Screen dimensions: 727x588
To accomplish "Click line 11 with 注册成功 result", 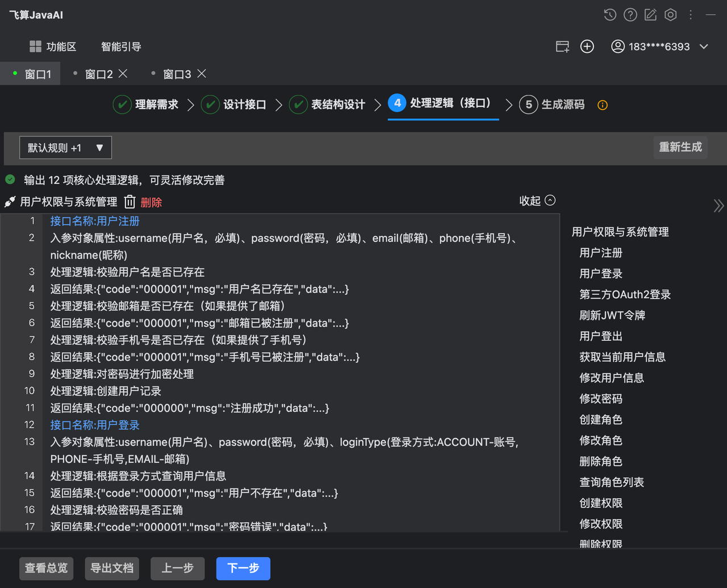I will [190, 408].
